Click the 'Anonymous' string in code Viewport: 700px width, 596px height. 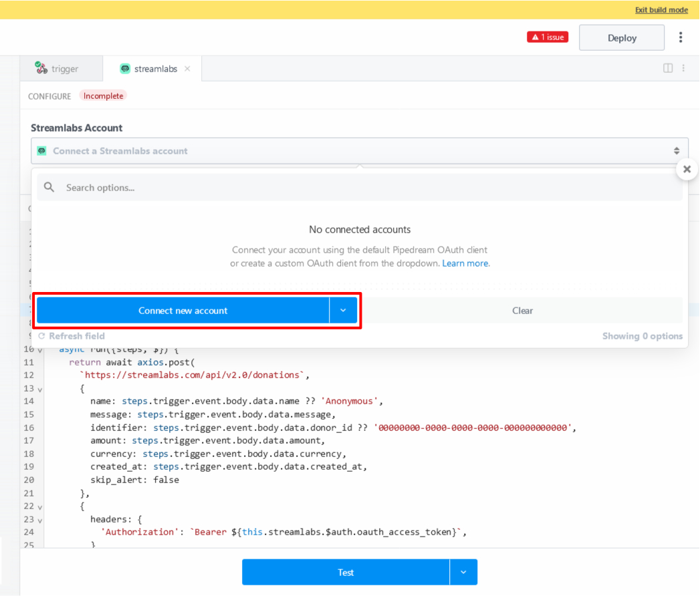coord(349,402)
